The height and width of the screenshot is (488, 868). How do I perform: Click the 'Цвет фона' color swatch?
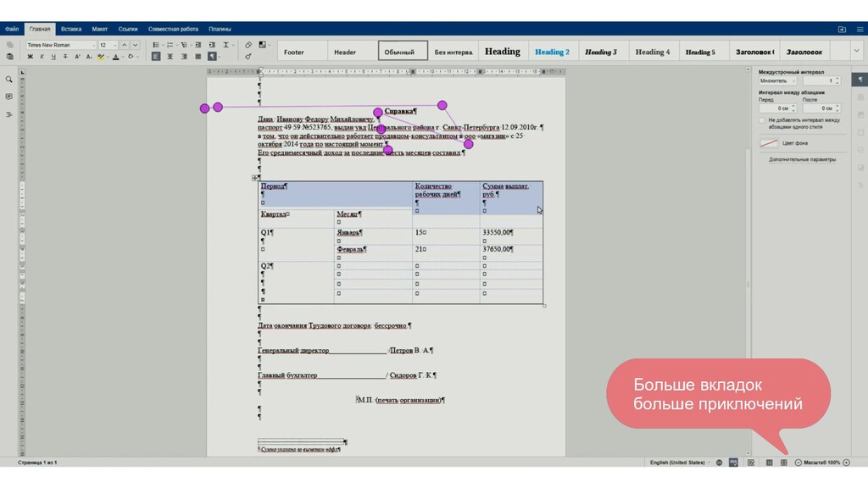768,143
